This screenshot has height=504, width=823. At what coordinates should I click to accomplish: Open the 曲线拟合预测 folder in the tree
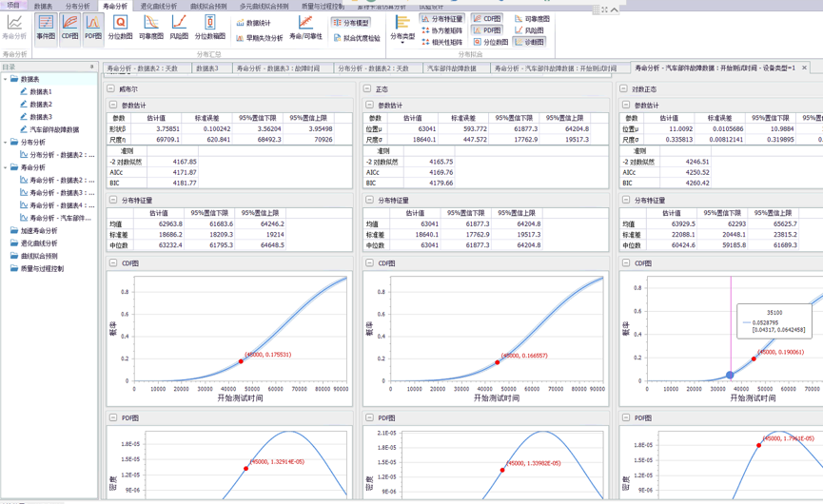pos(39,256)
